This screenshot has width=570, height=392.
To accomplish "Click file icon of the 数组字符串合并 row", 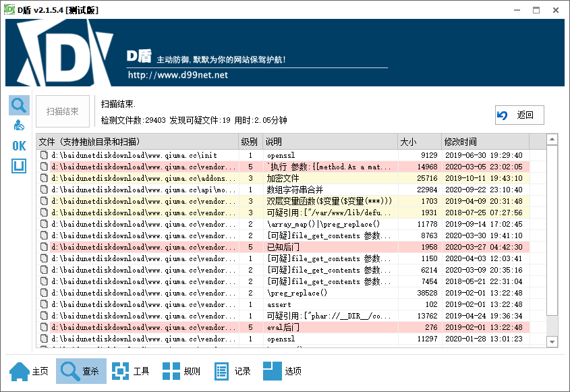I will (x=44, y=190).
